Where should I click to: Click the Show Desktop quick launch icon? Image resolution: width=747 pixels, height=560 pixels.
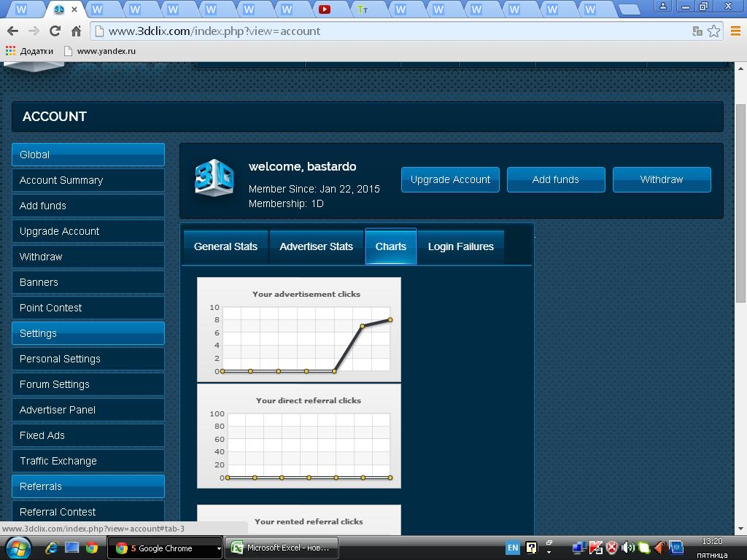tap(72, 548)
